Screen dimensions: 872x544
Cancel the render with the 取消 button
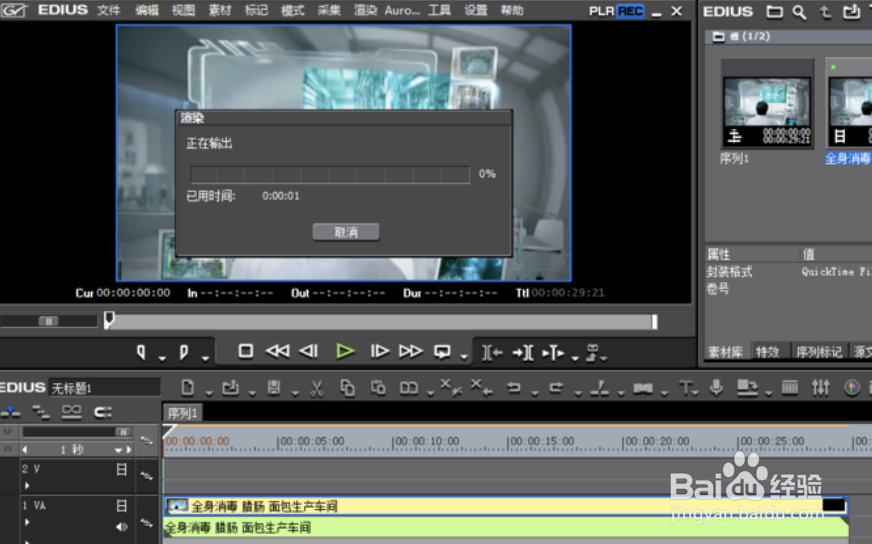(346, 232)
